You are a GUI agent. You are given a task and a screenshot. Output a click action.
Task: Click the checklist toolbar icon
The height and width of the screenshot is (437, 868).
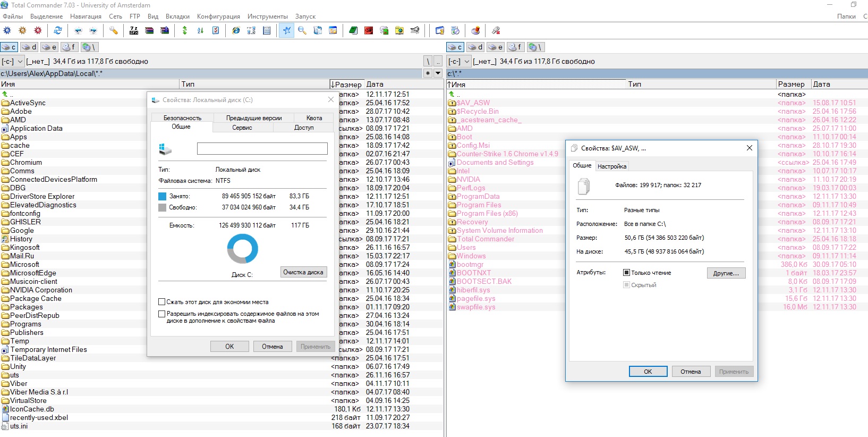216,31
